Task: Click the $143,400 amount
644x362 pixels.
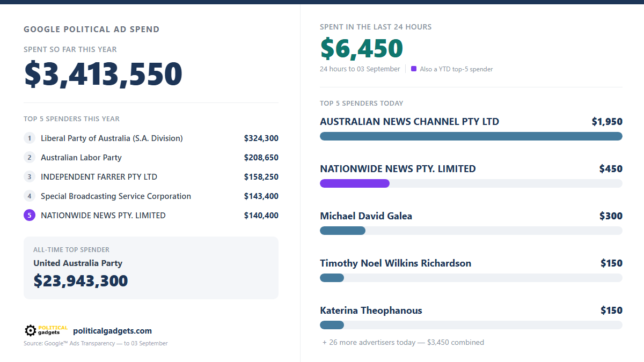Action: pos(261,196)
